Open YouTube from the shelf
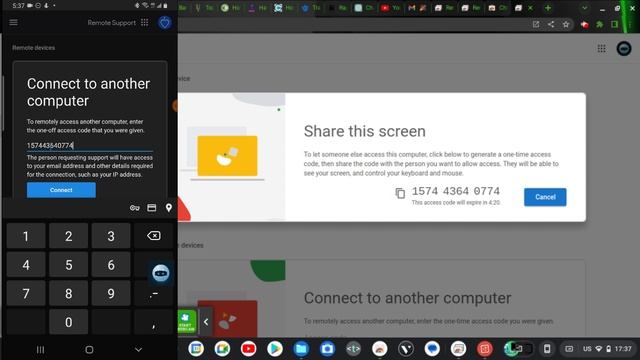 pos(248,349)
